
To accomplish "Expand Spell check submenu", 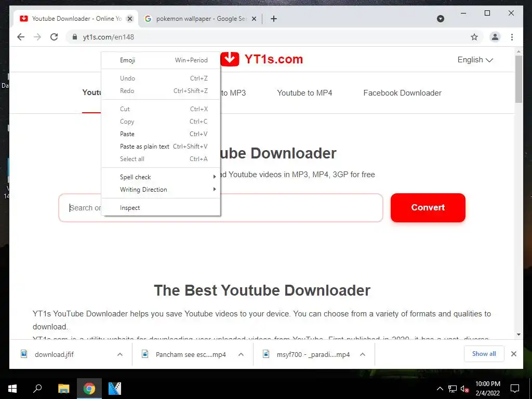I will pyautogui.click(x=161, y=177).
